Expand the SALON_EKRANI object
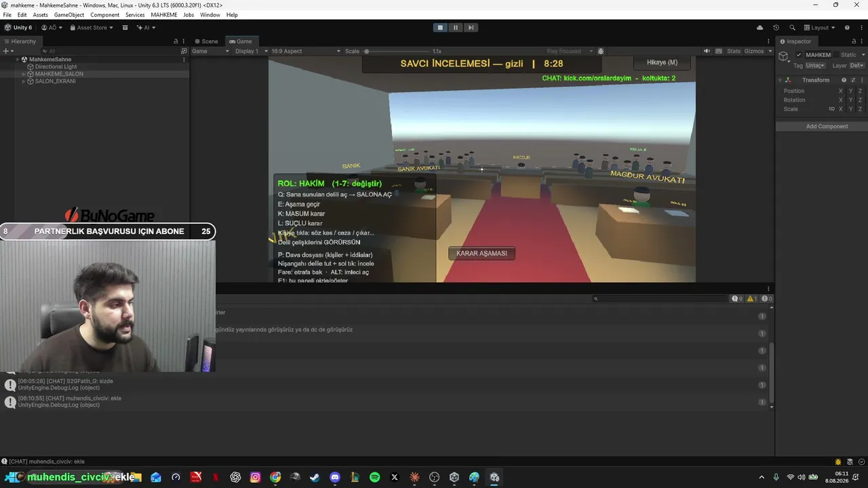The width and height of the screenshot is (868, 488). pyautogui.click(x=24, y=81)
